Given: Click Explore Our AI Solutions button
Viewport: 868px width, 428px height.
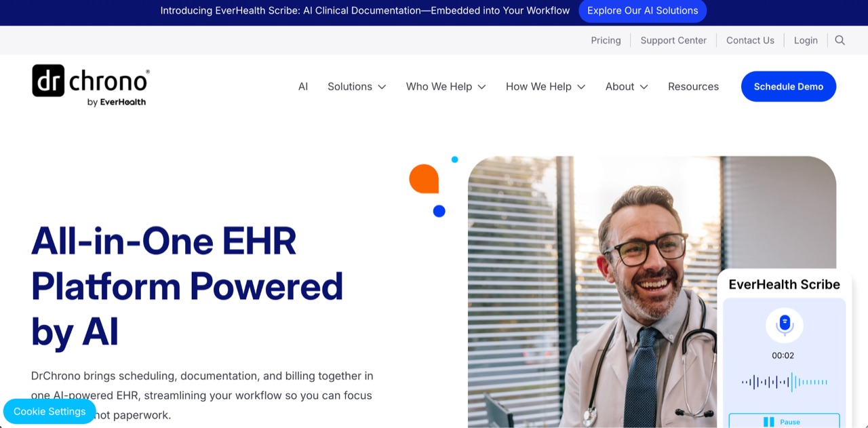Looking at the screenshot, I should coord(642,11).
